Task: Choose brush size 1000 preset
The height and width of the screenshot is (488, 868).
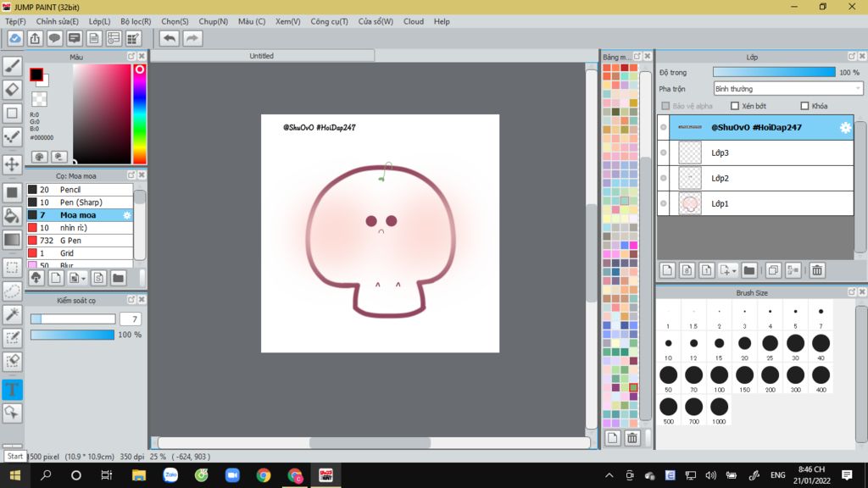Action: tap(719, 411)
